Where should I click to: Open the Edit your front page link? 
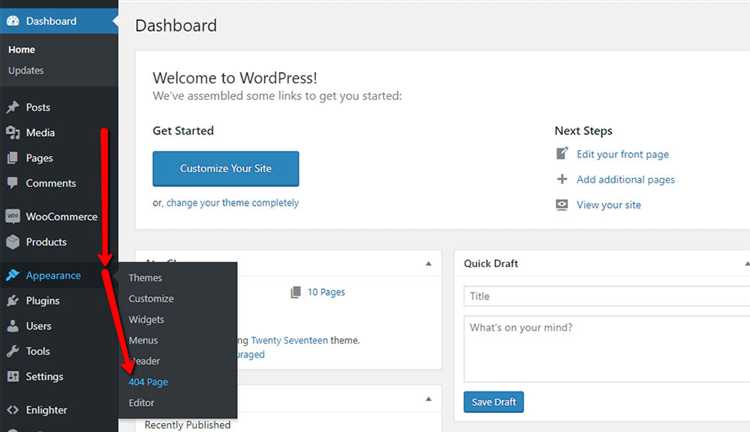pos(622,155)
